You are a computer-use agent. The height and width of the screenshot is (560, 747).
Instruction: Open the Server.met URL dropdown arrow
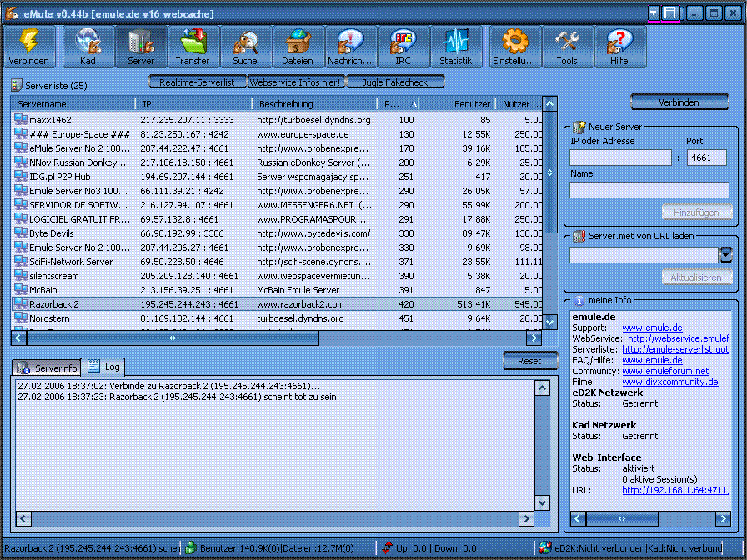tap(725, 255)
